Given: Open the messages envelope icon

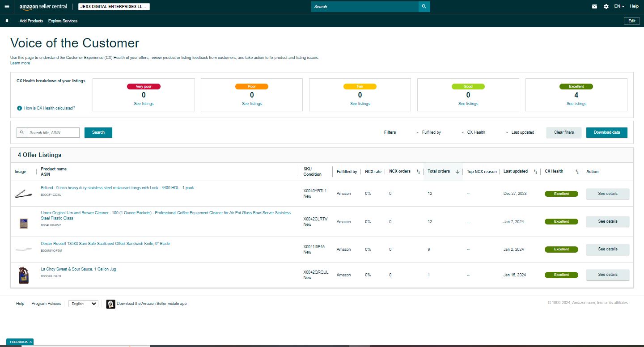Looking at the screenshot, I should (594, 7).
